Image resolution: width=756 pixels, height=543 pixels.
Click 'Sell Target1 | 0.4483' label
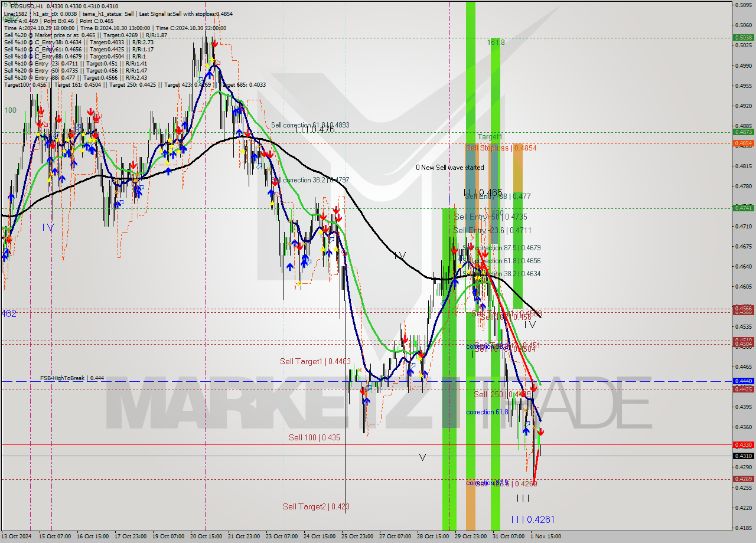315,361
